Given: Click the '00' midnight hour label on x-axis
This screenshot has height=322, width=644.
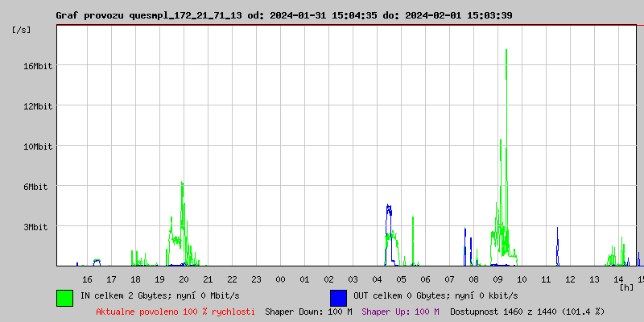Looking at the screenshot, I should tap(280, 279).
